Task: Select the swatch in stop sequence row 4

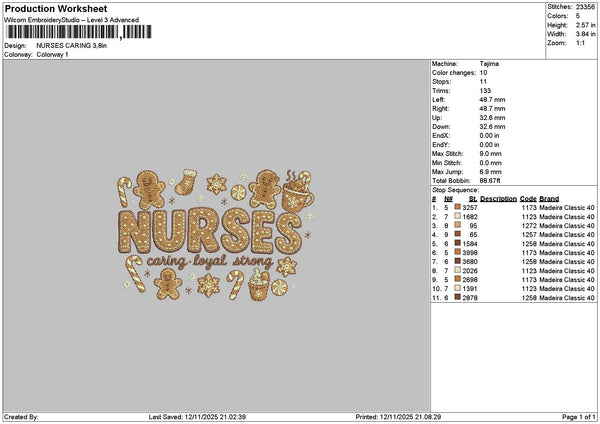Action: (457, 234)
